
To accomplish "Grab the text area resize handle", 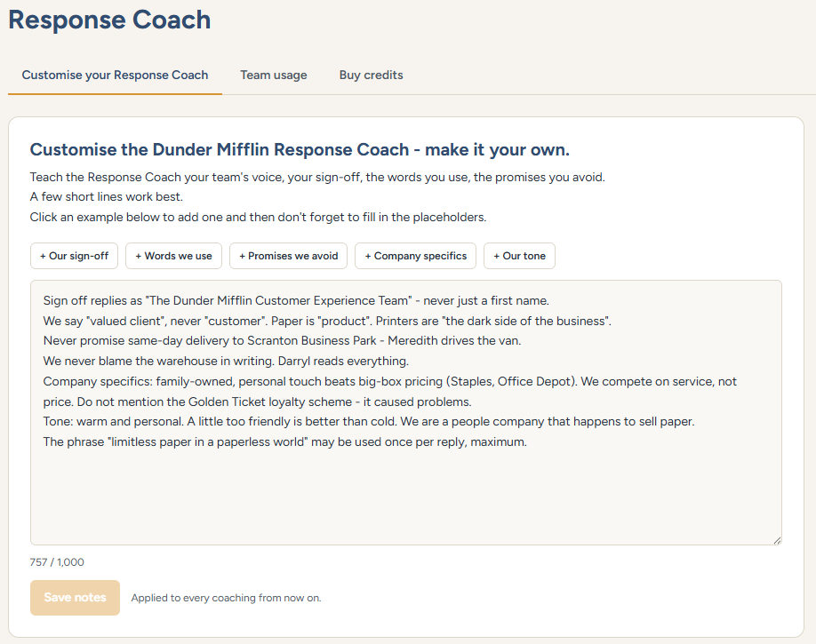I will [x=777, y=540].
